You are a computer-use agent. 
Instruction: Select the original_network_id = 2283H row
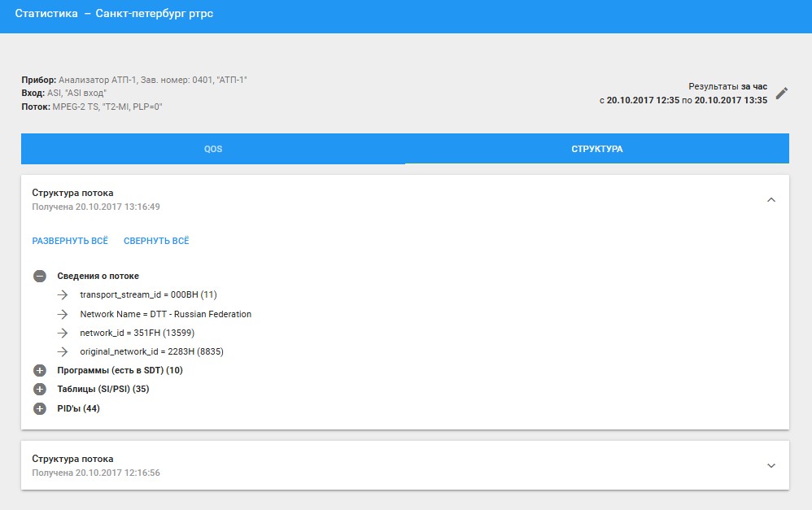(151, 351)
